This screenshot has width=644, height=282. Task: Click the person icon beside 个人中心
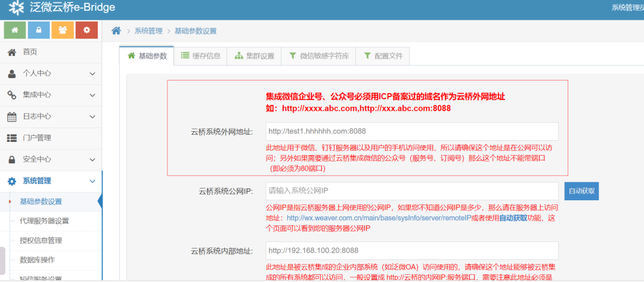click(12, 73)
